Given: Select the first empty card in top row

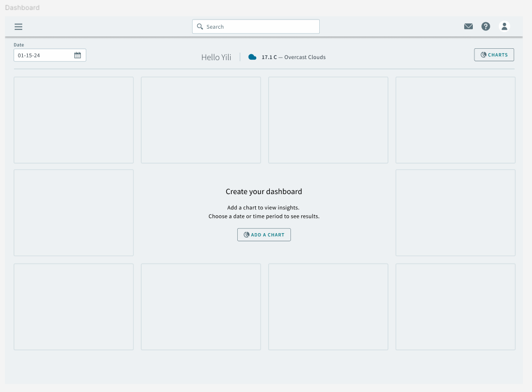Looking at the screenshot, I should [x=73, y=120].
